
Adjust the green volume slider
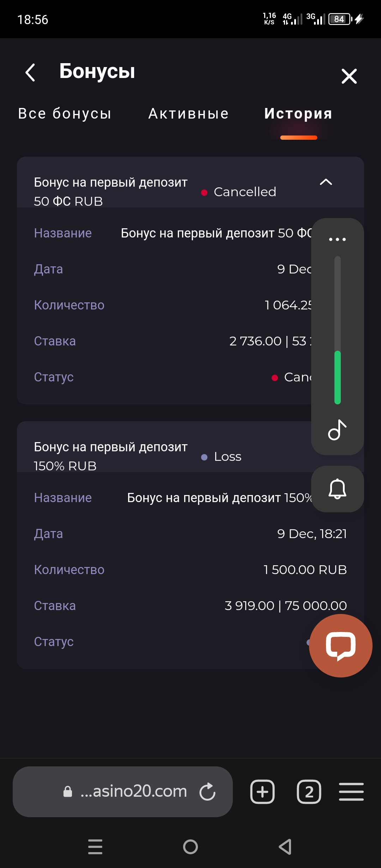point(338,377)
